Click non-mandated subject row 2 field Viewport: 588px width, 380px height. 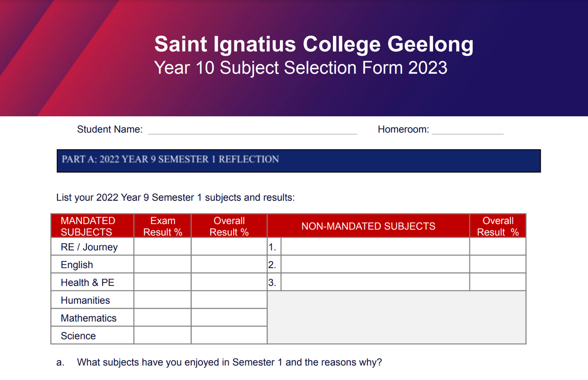tap(375, 265)
